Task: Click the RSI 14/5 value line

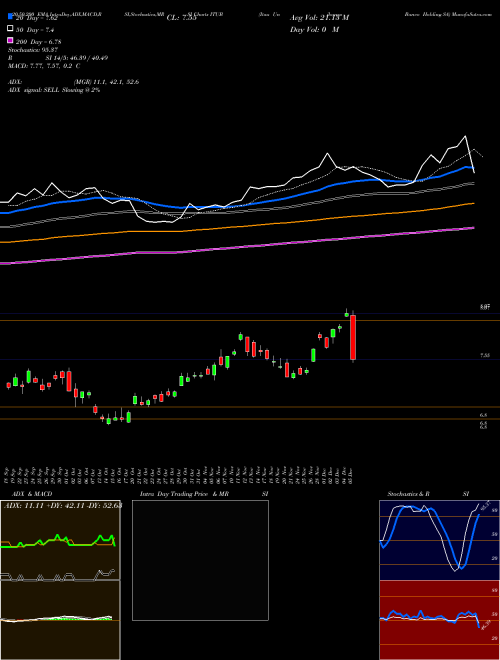Action: click(58, 58)
